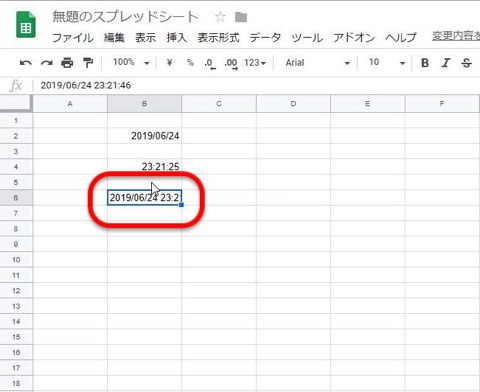Select column F header
Image resolution: width=480 pixels, height=392 pixels.
pos(442,104)
